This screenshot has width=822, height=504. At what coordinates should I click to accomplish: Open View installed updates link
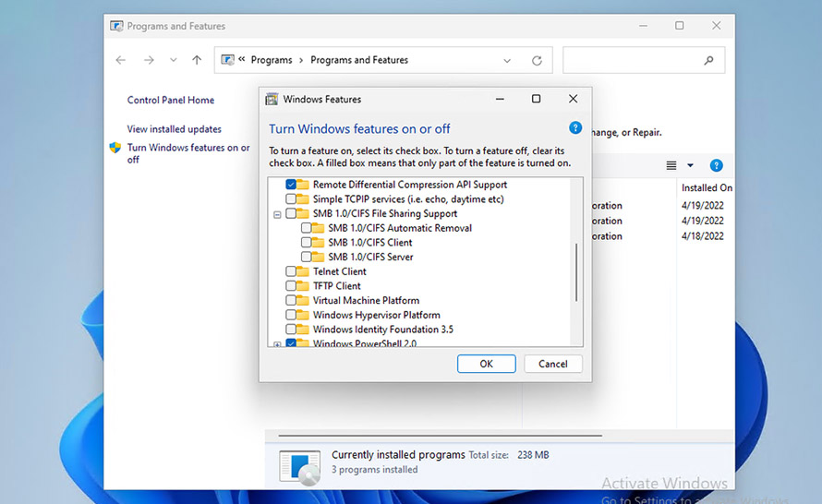pyautogui.click(x=174, y=129)
